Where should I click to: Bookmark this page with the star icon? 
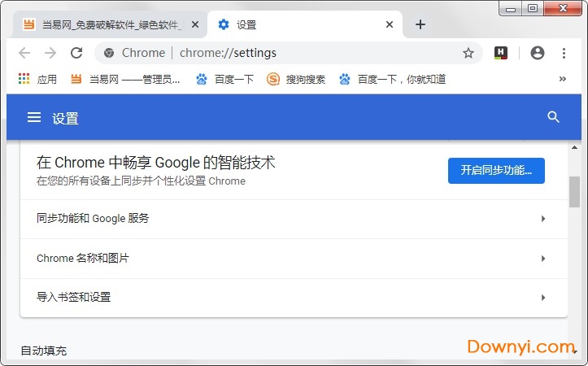(x=468, y=53)
